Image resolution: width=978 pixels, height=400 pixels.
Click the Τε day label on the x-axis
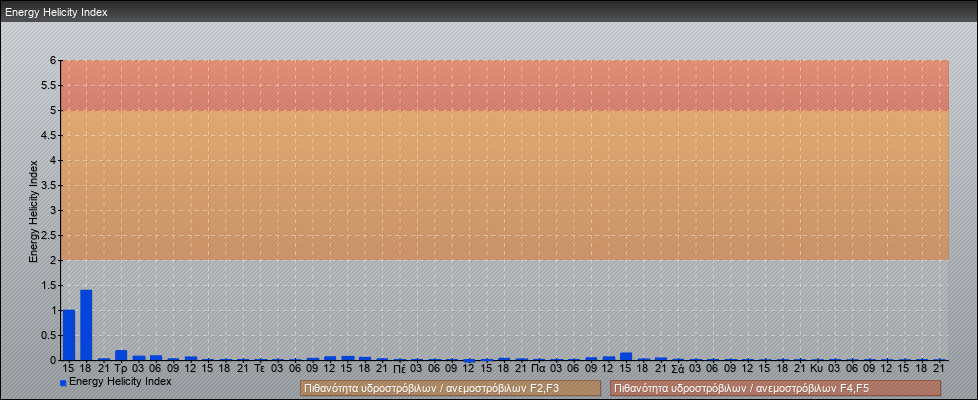[261, 369]
